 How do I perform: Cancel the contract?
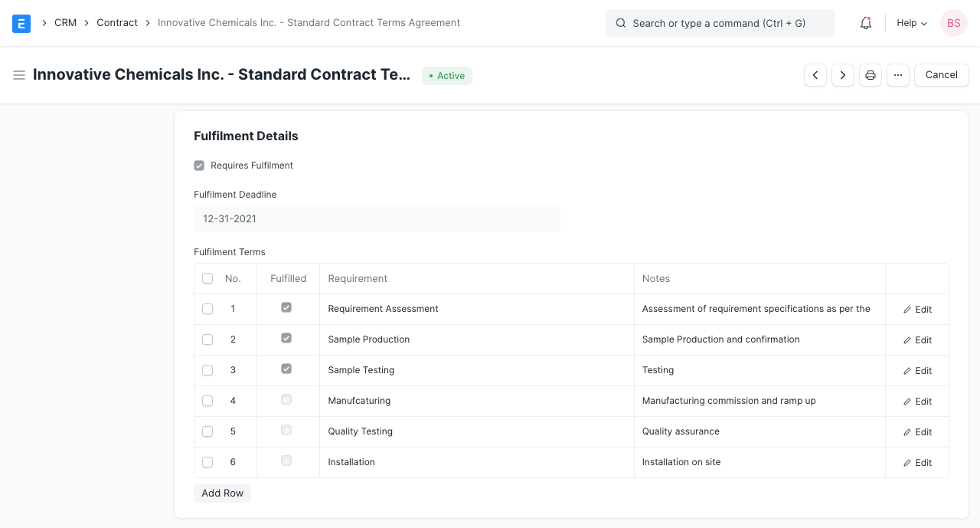click(941, 74)
